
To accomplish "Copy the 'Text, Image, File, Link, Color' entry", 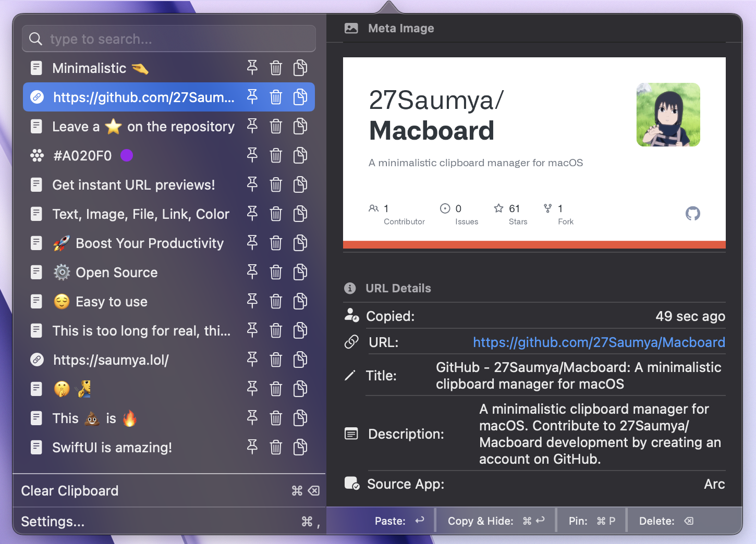I will point(300,214).
